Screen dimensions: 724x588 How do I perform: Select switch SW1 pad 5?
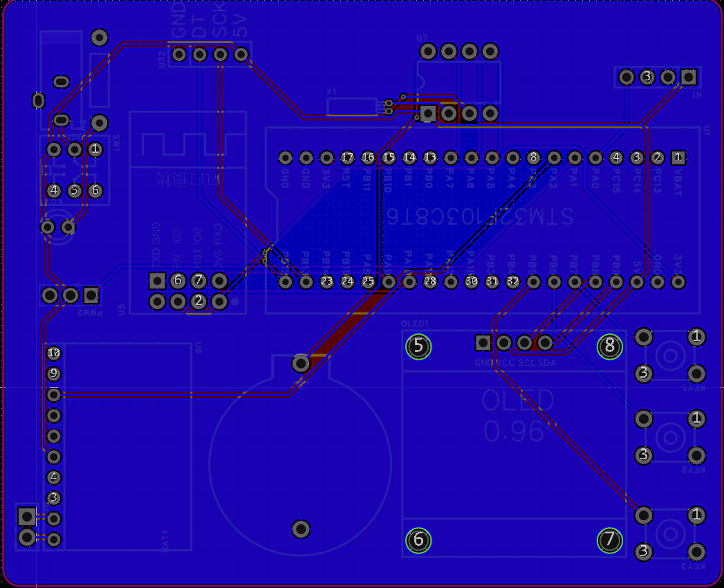(75, 190)
